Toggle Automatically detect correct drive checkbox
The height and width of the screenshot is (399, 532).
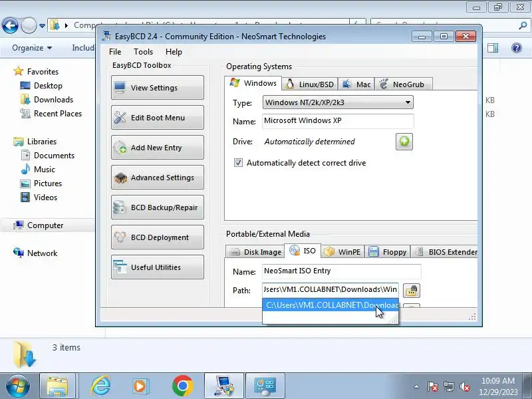coord(238,162)
